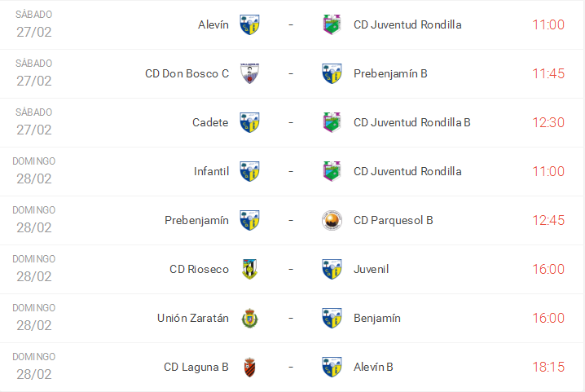Select the 11:45 match time
Screen dimensions: 585x392
[x=548, y=73]
